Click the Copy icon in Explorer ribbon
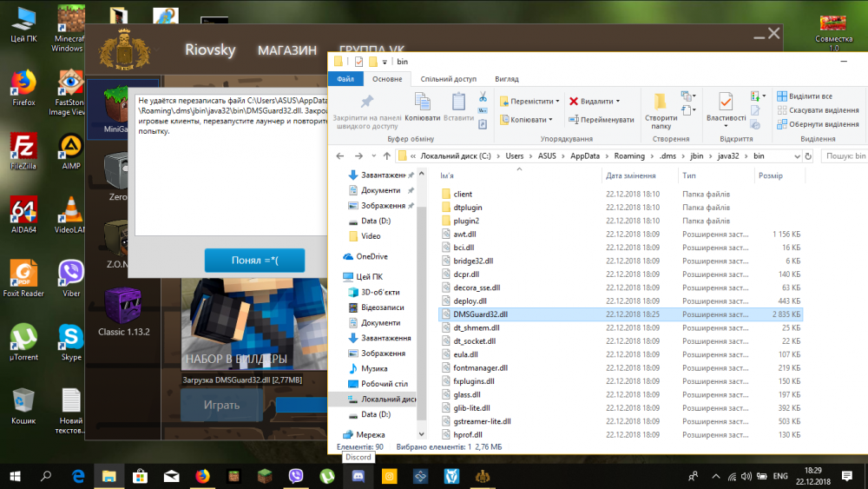 pos(423,102)
